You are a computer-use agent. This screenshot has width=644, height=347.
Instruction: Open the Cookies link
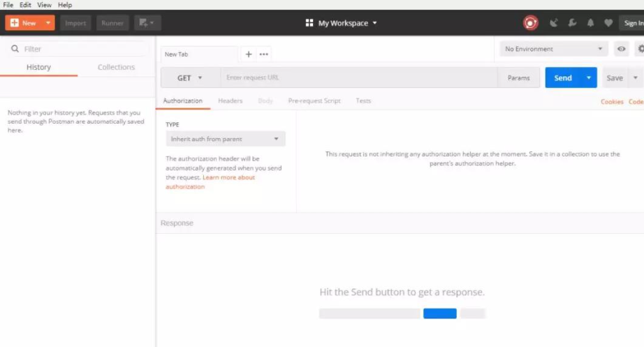tap(612, 102)
